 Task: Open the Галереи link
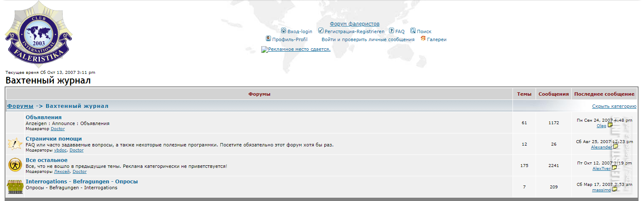pyautogui.click(x=437, y=39)
